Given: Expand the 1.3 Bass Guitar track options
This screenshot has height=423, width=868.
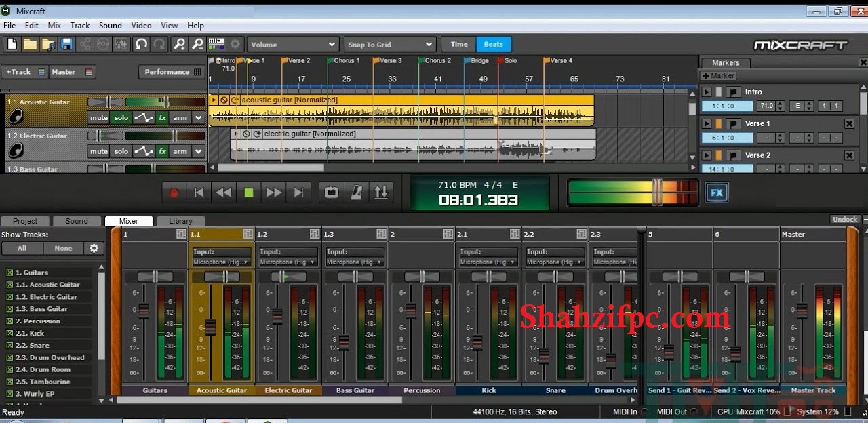Looking at the screenshot, I should point(197,169).
